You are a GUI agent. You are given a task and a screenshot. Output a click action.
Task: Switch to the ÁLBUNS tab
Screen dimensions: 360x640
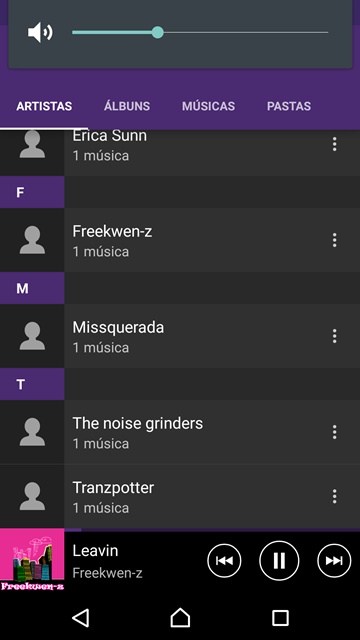pyautogui.click(x=127, y=106)
